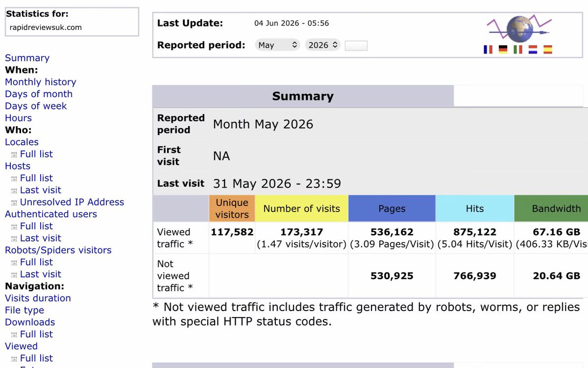Open the Hosts section

click(18, 166)
